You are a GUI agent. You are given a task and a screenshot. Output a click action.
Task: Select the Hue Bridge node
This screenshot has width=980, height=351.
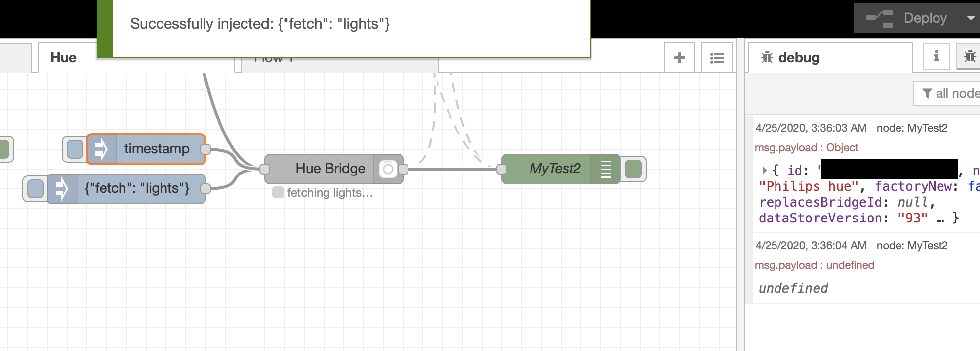click(x=329, y=168)
